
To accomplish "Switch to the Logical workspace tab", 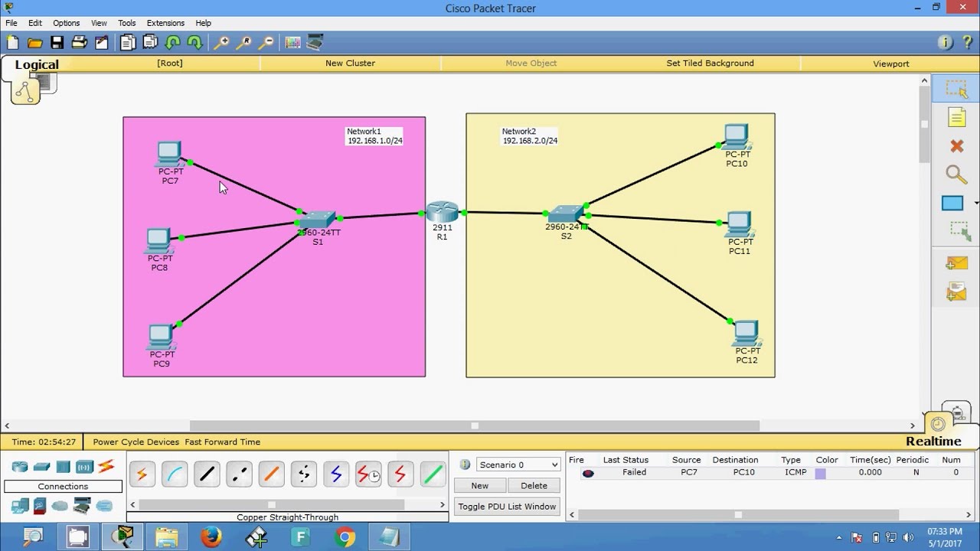I will tap(36, 64).
